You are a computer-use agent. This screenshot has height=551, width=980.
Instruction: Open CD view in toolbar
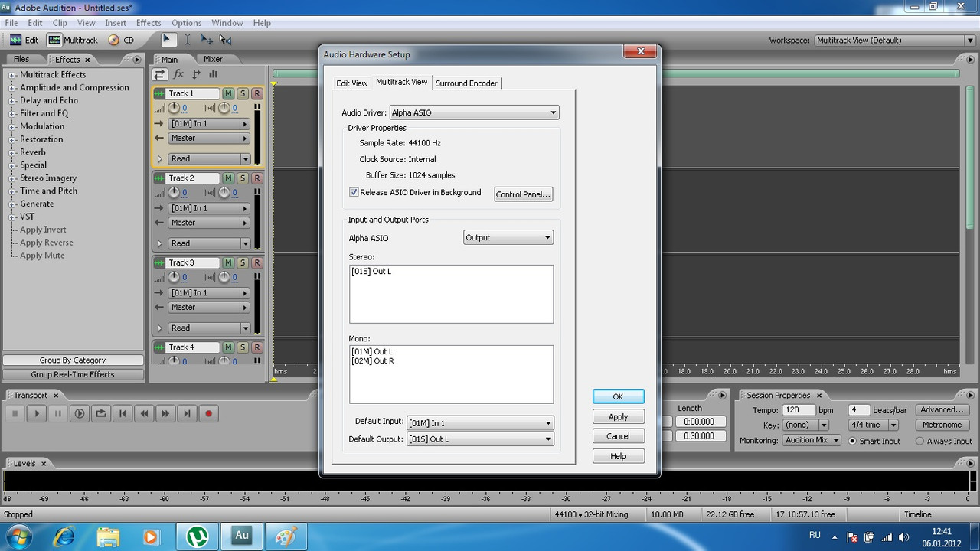(x=121, y=40)
